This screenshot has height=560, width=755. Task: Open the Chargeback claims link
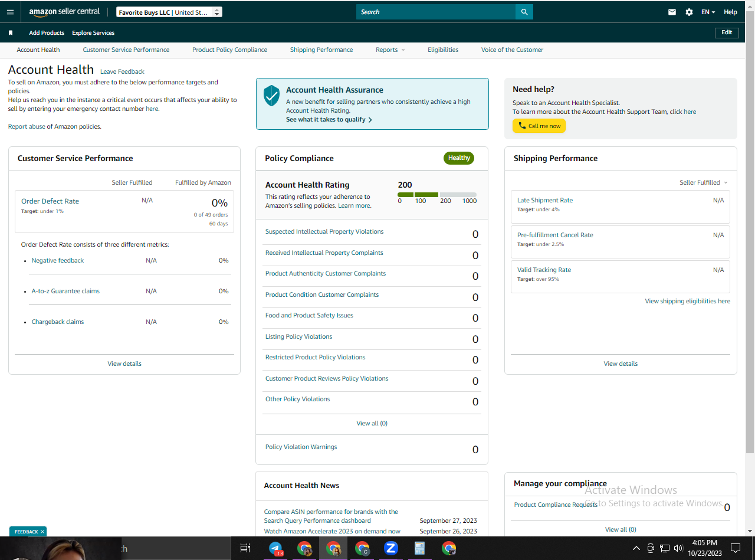(58, 322)
